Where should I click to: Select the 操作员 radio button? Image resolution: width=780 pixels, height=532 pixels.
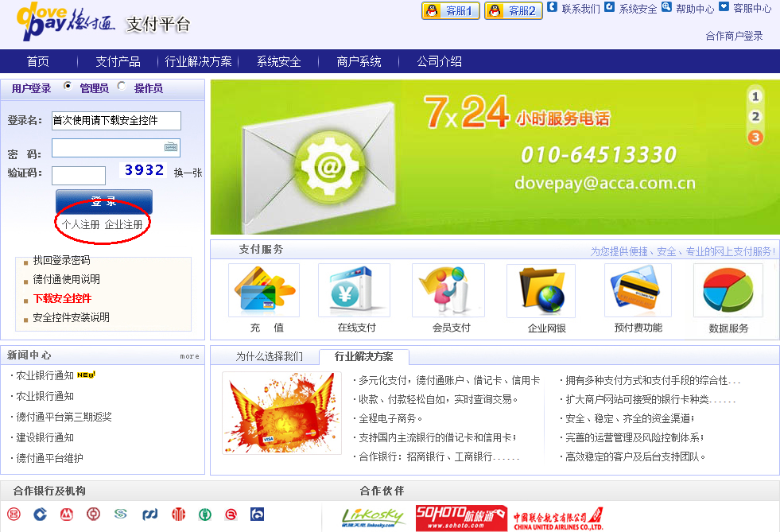[x=122, y=87]
